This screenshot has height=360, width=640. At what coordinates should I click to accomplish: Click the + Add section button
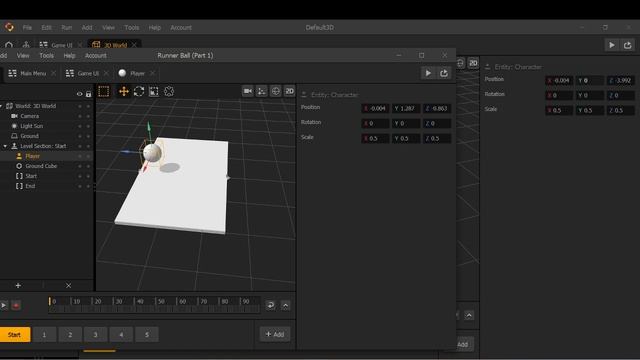point(275,334)
